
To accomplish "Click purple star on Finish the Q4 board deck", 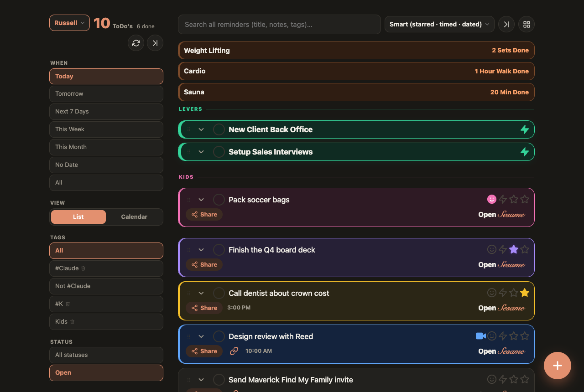I will (x=514, y=249).
